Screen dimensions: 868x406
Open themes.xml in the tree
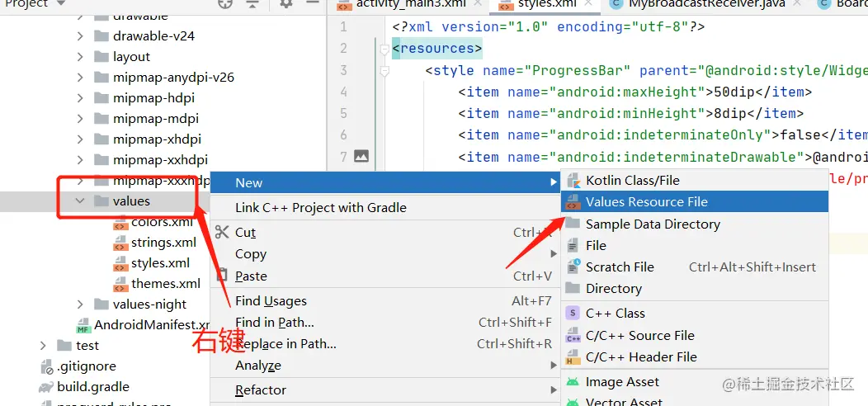click(x=166, y=284)
